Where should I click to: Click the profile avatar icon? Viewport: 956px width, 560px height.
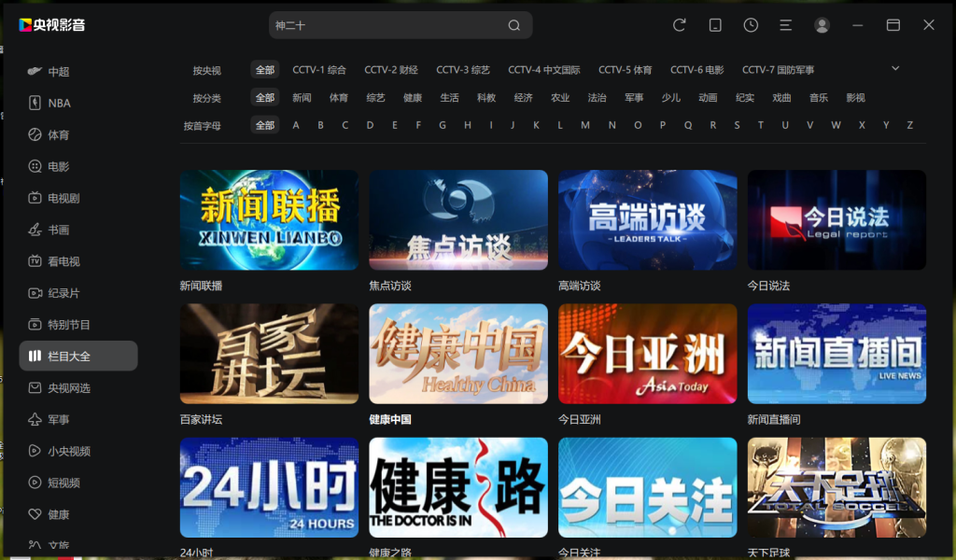822,25
